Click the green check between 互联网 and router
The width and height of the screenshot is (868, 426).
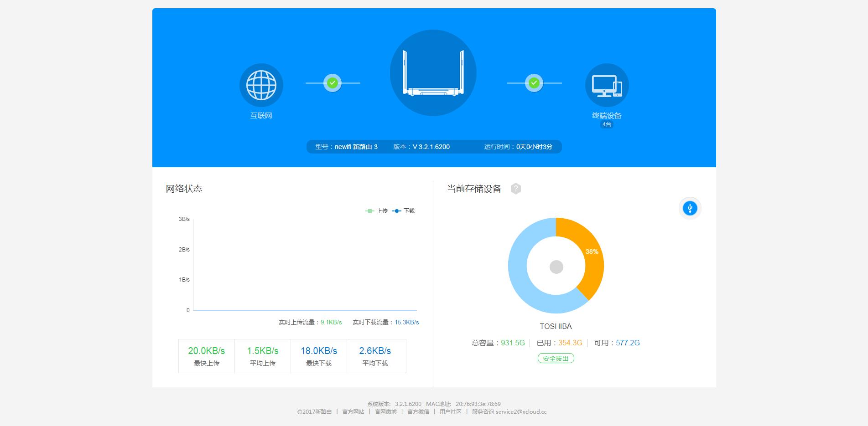(333, 82)
